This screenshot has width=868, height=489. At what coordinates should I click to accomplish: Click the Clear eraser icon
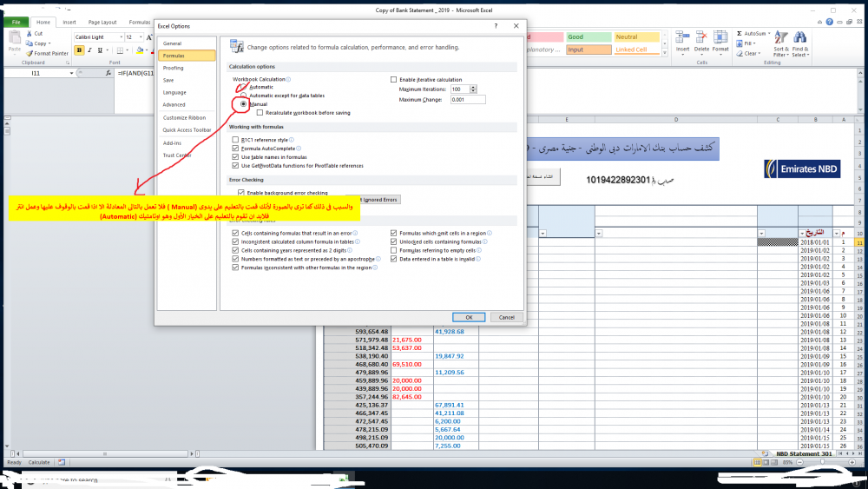740,53
